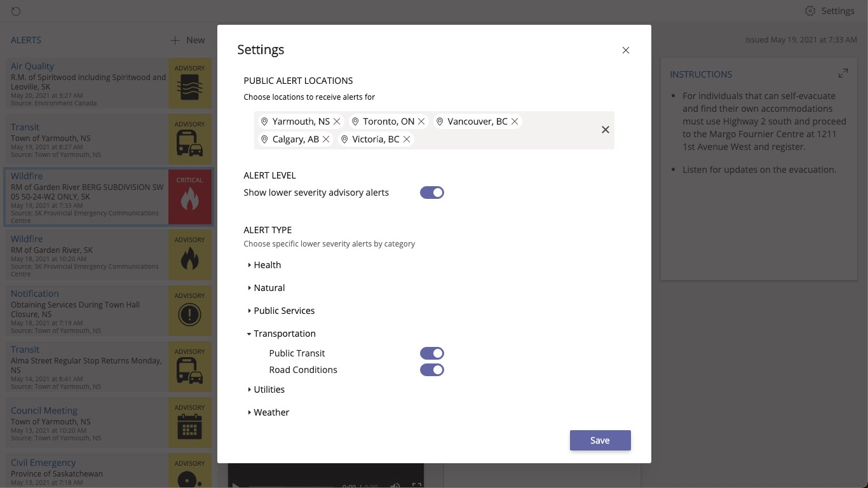Open the Air Quality advisory alert
The width and height of the screenshot is (868, 488).
(x=32, y=66)
